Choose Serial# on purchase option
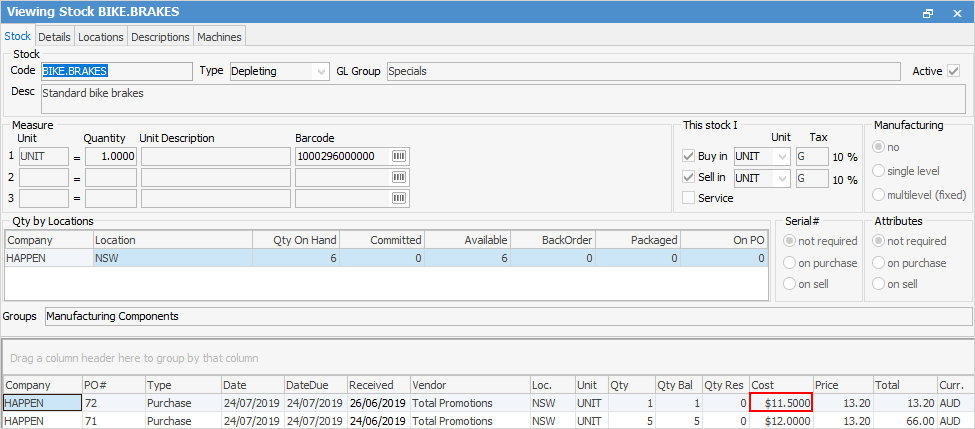The width and height of the screenshot is (975, 429). [x=790, y=263]
